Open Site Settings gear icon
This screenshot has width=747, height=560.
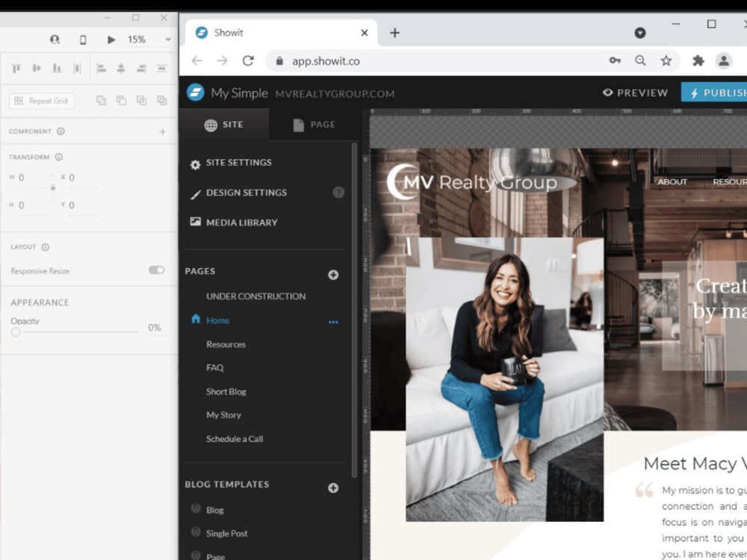click(x=195, y=165)
